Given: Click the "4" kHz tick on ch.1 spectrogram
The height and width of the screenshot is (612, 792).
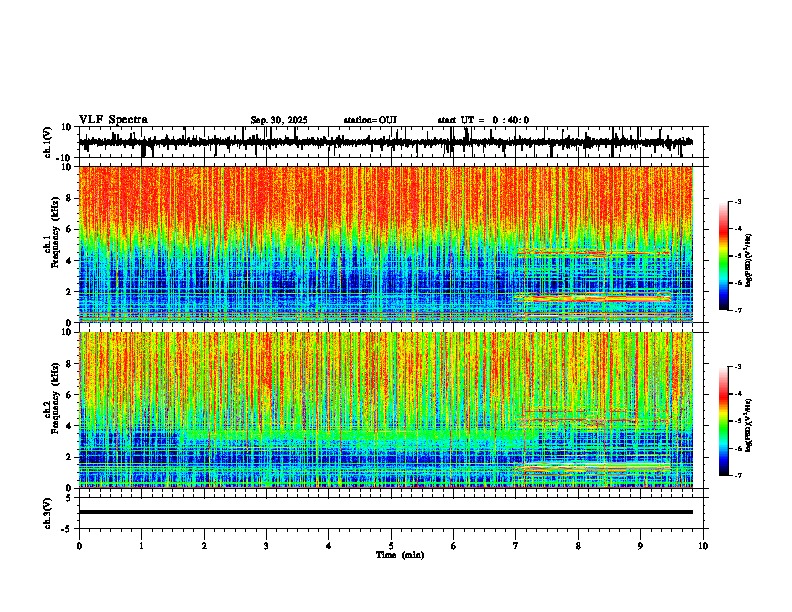Looking at the screenshot, I should tap(69, 261).
